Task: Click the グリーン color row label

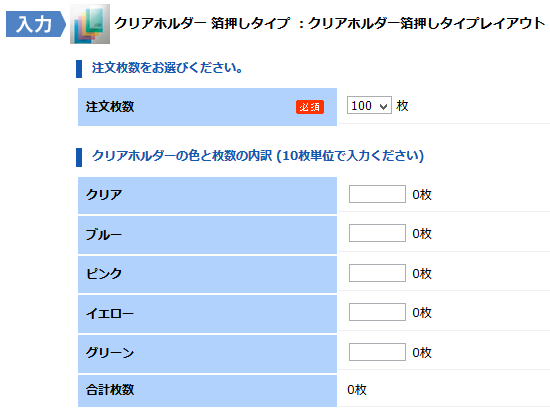Action: click(110, 353)
